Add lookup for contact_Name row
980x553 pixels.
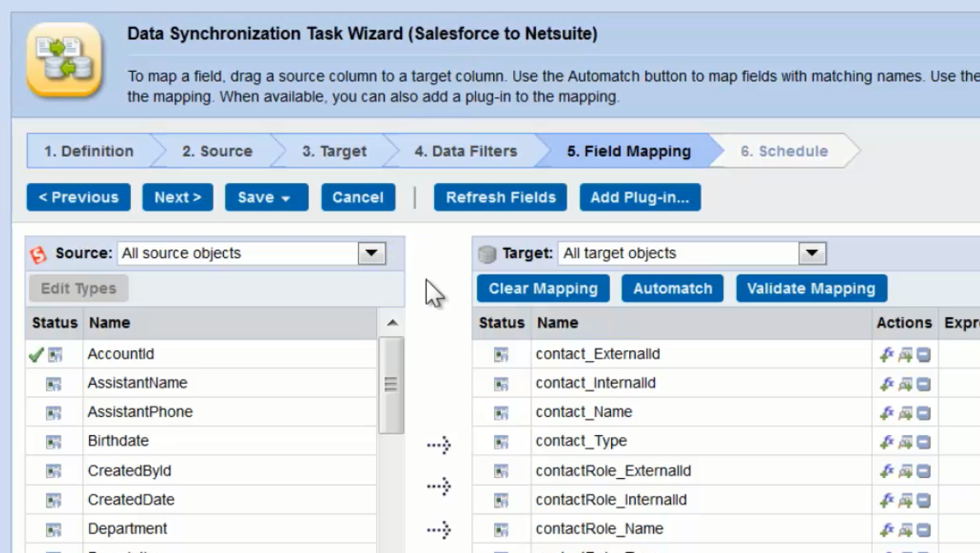tap(905, 413)
